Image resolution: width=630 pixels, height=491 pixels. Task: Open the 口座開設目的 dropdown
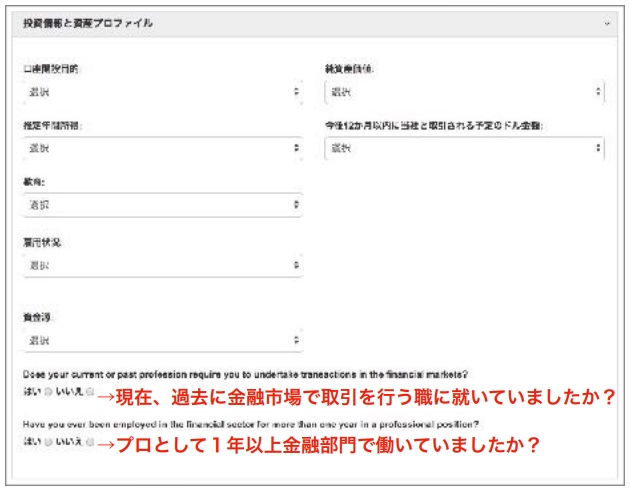pos(163,92)
